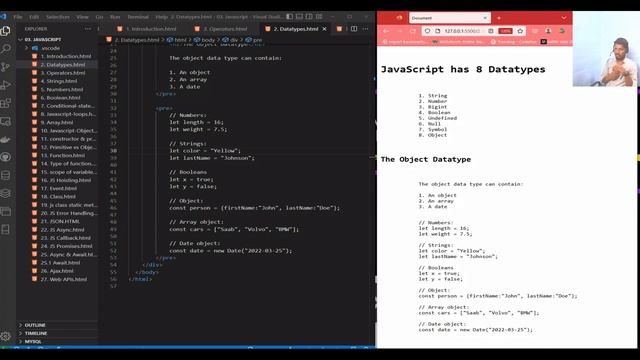Open 1. Introduction.html in file explorer
This screenshot has width=640, height=360.
coord(66,56)
